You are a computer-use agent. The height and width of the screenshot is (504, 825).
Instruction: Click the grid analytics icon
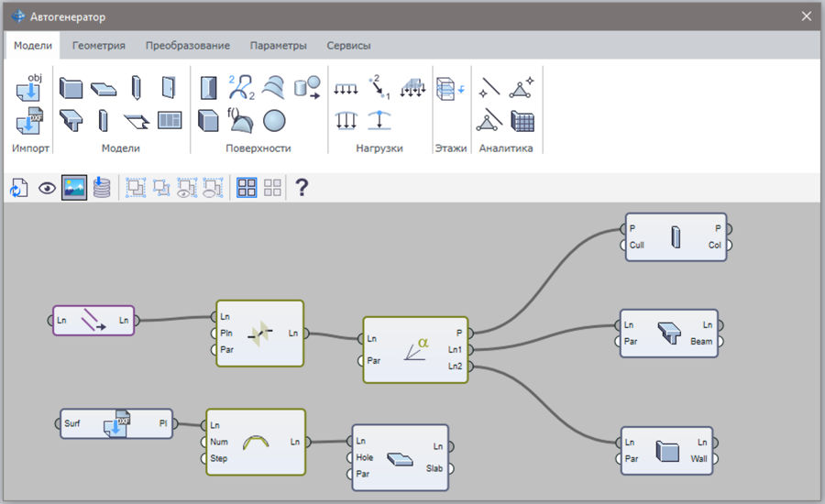pos(522,121)
